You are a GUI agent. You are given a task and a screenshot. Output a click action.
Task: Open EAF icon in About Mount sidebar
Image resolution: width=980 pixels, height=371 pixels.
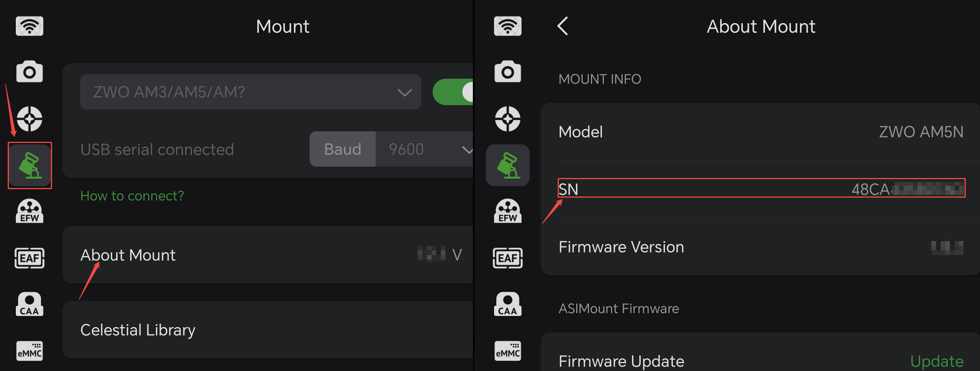508,258
